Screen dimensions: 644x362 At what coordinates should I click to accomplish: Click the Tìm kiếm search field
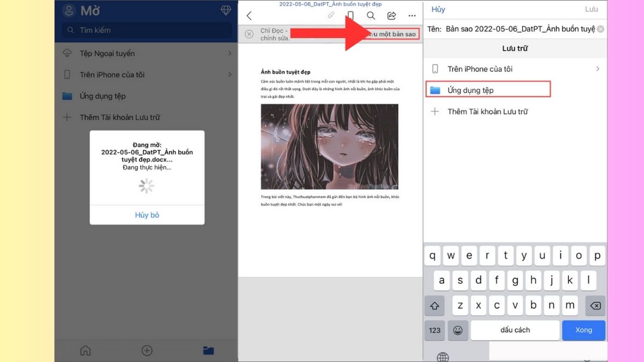pyautogui.click(x=147, y=31)
